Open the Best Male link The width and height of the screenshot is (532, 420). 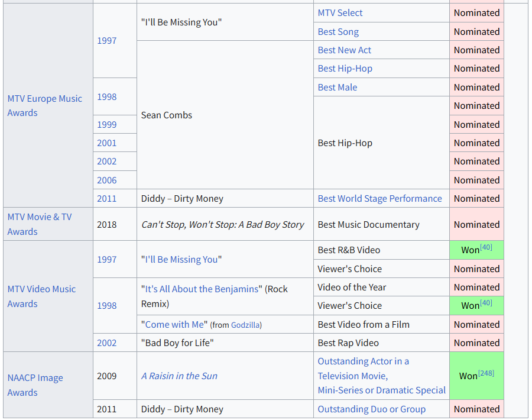click(x=337, y=87)
